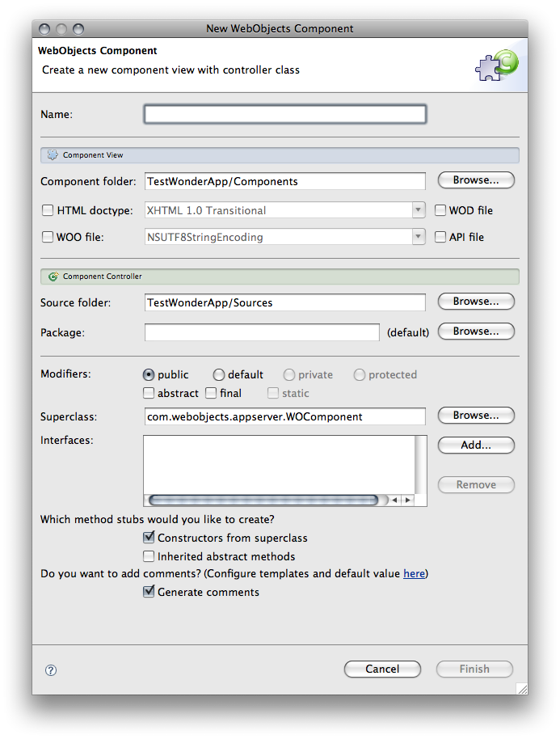Tick the API file checkbox
560x739 pixels.
[440, 237]
